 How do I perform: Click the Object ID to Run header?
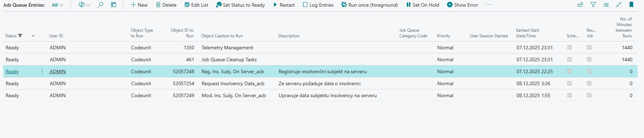point(182,33)
